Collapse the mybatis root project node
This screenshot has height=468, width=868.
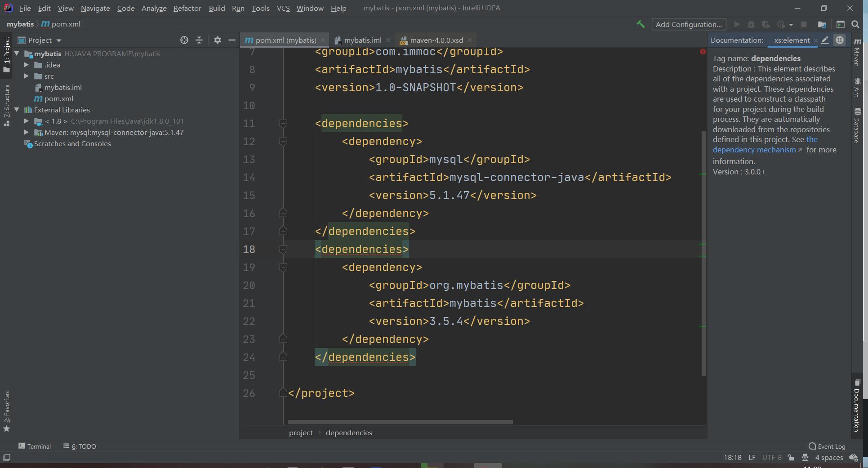(17, 53)
